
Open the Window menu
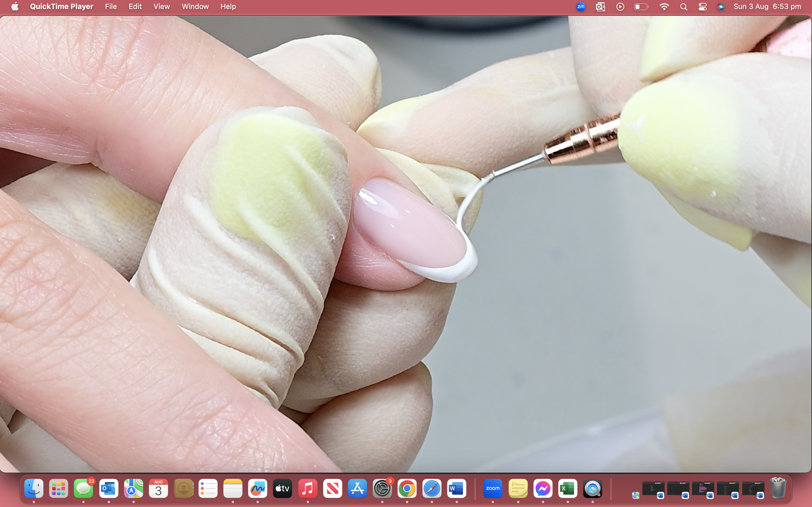tap(195, 6)
